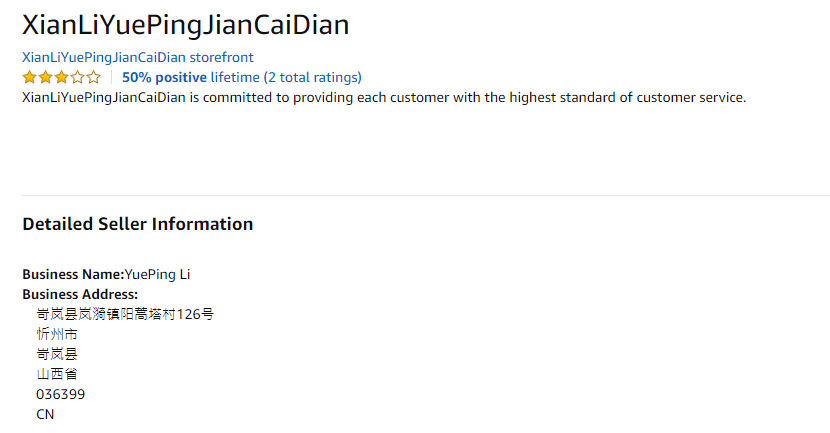The image size is (830, 433).
Task: Click "lifetime (2 total ratings)" text
Action: point(286,77)
